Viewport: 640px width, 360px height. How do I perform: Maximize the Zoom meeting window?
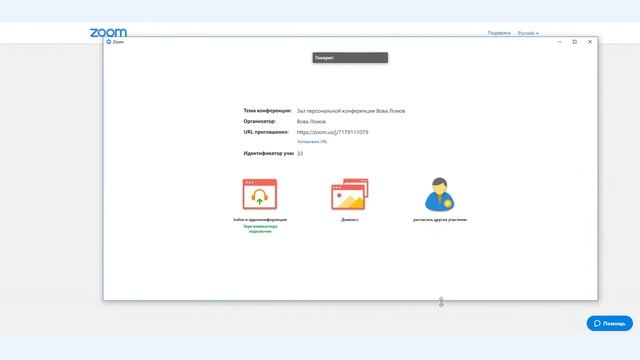click(575, 42)
